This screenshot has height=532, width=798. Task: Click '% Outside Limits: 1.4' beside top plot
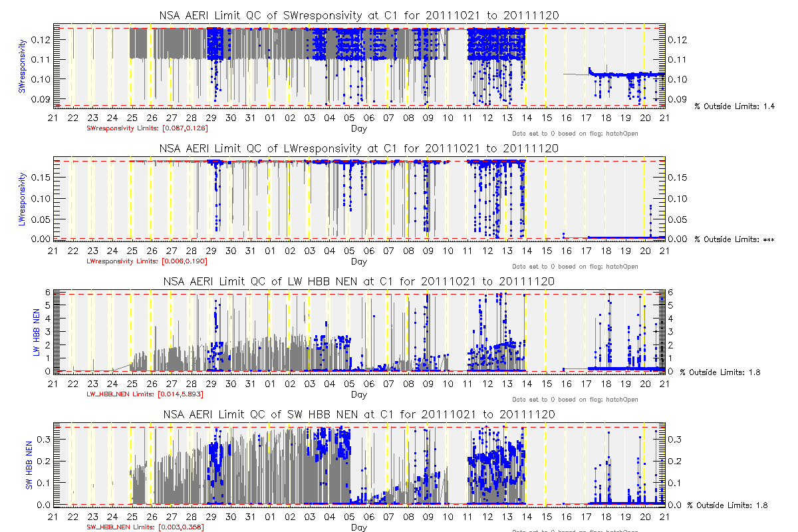click(734, 106)
